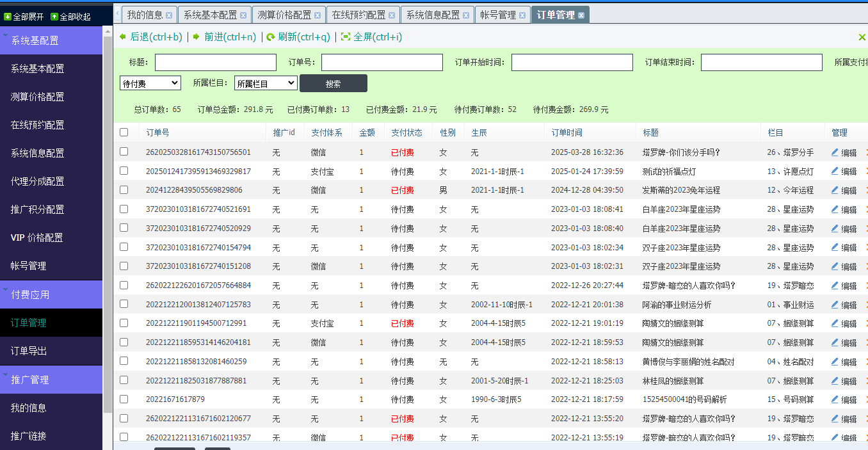
Task: Collapse the 付费应用 sidebar section
Action: pos(51,294)
